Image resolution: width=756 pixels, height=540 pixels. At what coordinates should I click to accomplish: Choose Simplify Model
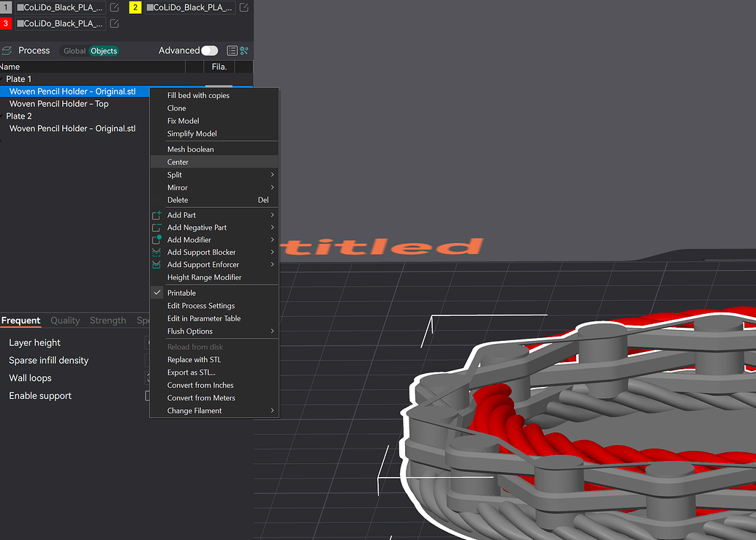pyautogui.click(x=214, y=134)
